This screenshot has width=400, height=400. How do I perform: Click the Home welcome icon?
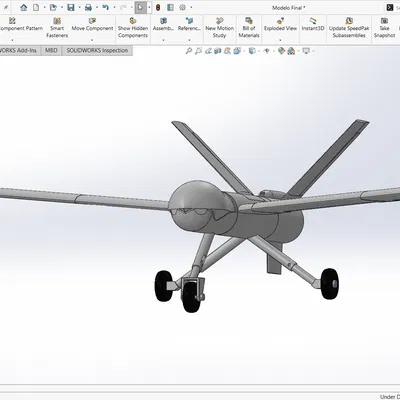coord(24,7)
